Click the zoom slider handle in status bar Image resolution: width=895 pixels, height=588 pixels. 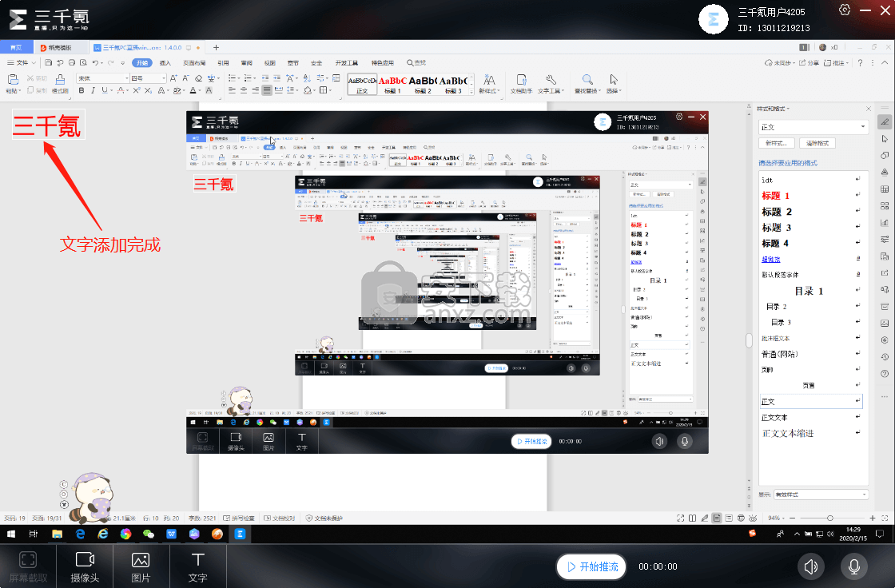coord(830,518)
